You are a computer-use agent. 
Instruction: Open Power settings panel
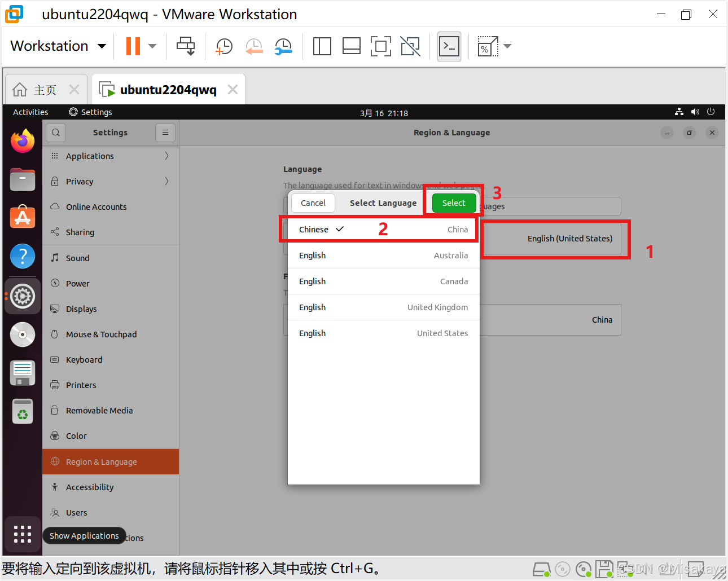[111, 284]
